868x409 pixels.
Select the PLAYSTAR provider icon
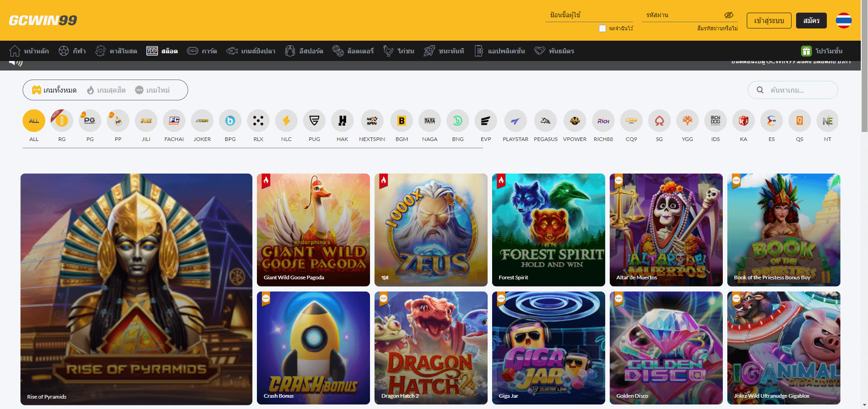516,121
